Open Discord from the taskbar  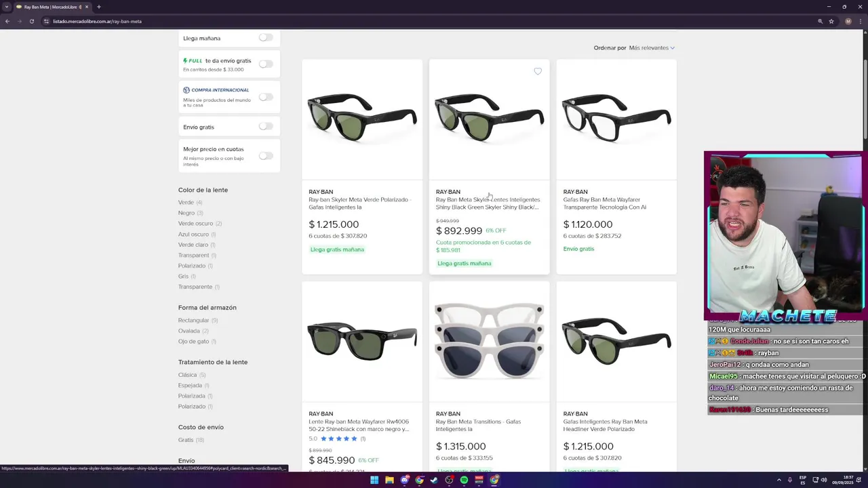[x=404, y=480]
